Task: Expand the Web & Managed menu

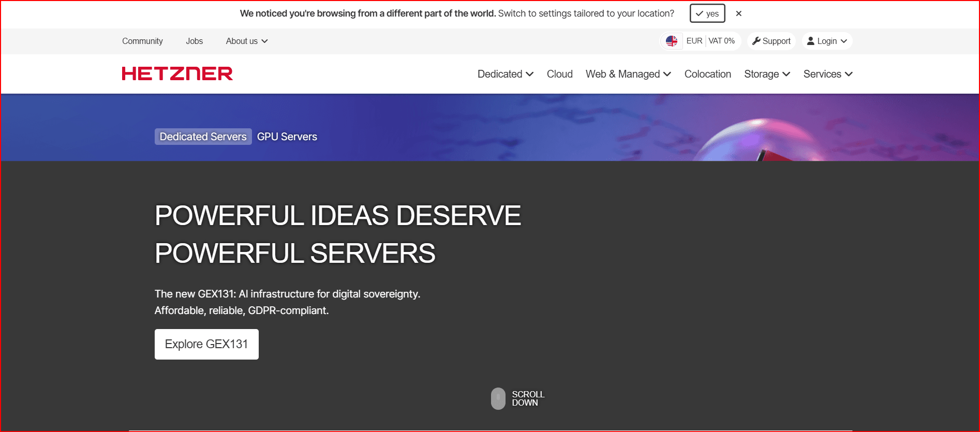Action: point(628,74)
